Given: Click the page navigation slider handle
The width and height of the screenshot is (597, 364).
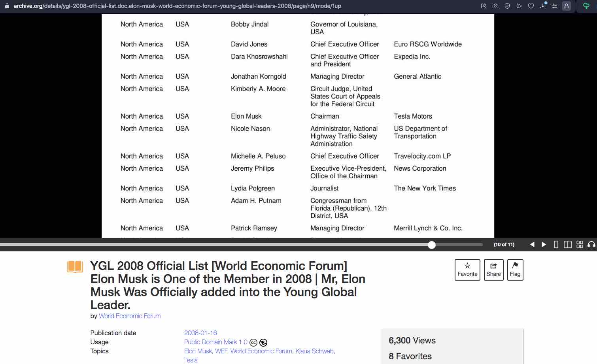Looking at the screenshot, I should [x=432, y=245].
